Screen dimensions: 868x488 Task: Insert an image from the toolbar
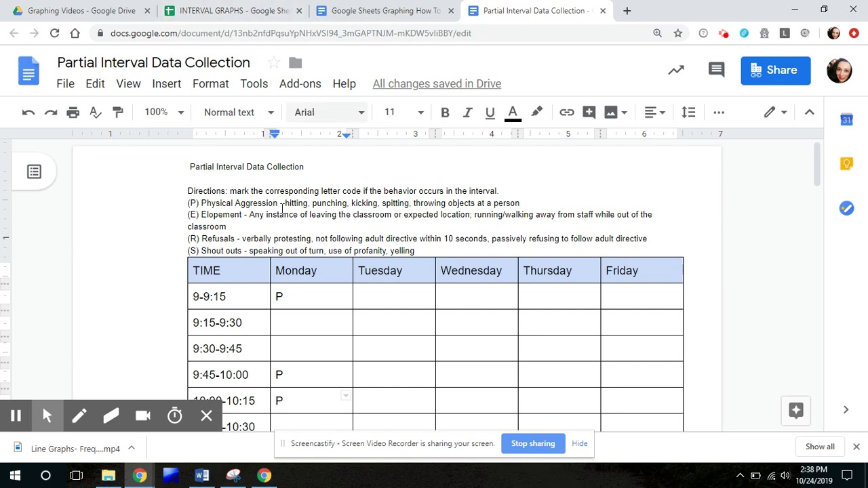tap(611, 113)
